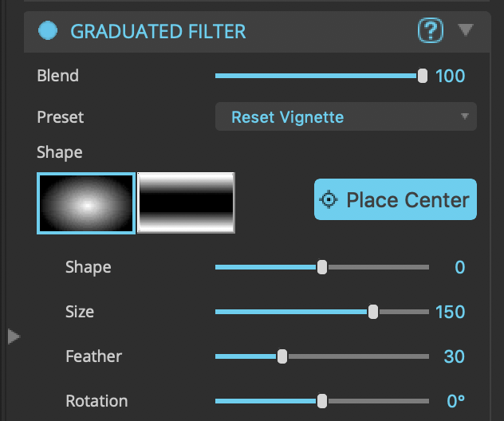The image size is (504, 421).
Task: Click the Size value 150 field
Action: (x=451, y=312)
